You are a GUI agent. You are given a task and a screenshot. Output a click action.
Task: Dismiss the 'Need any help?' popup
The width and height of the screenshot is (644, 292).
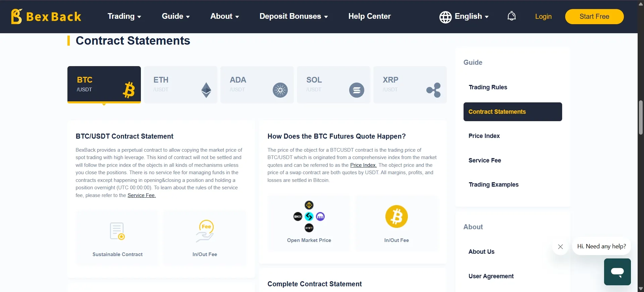tap(560, 247)
